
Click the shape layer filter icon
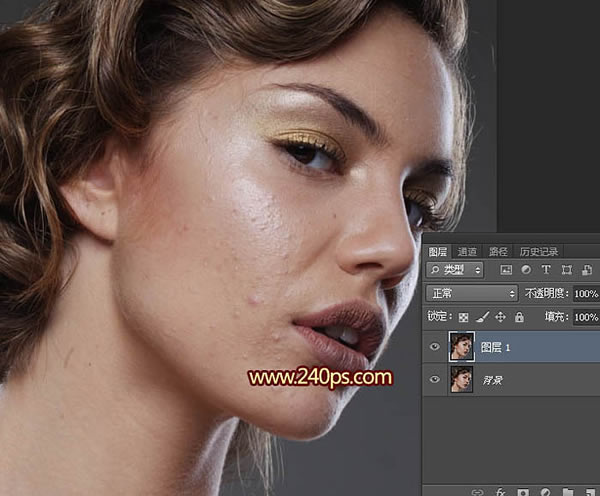(x=566, y=270)
